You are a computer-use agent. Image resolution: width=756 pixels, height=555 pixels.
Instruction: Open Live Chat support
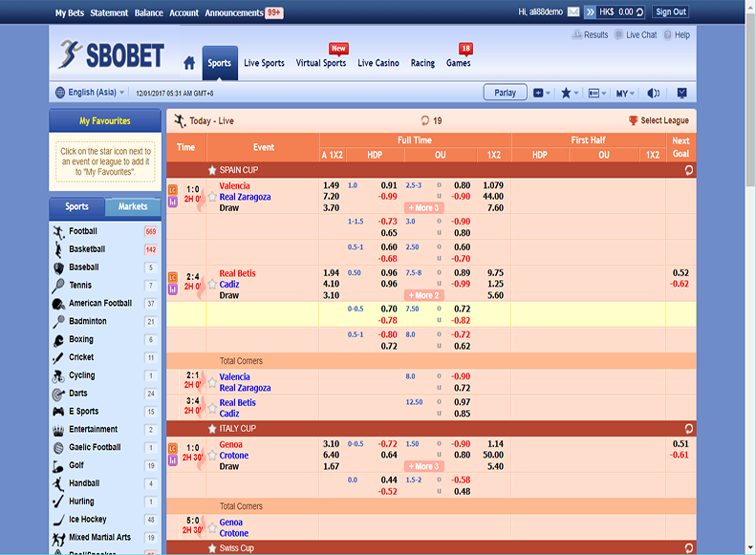(x=635, y=34)
